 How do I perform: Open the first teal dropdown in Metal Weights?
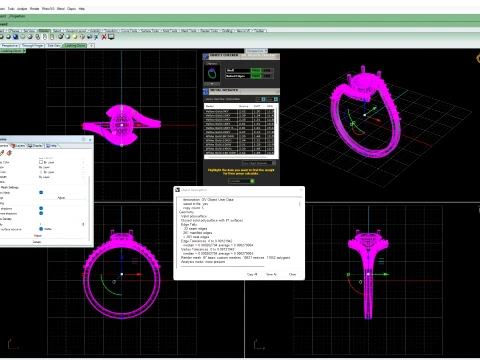pyautogui.click(x=263, y=99)
